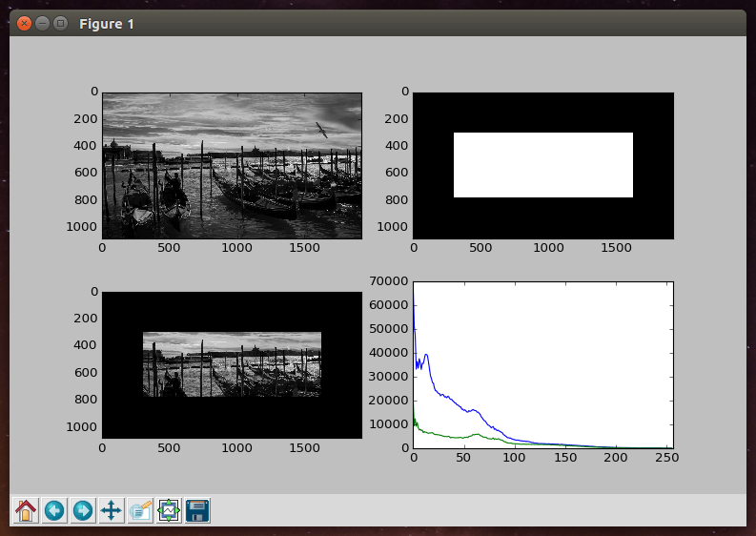Open Configure subplots dialog
The width and height of the screenshot is (756, 536).
pos(169,510)
